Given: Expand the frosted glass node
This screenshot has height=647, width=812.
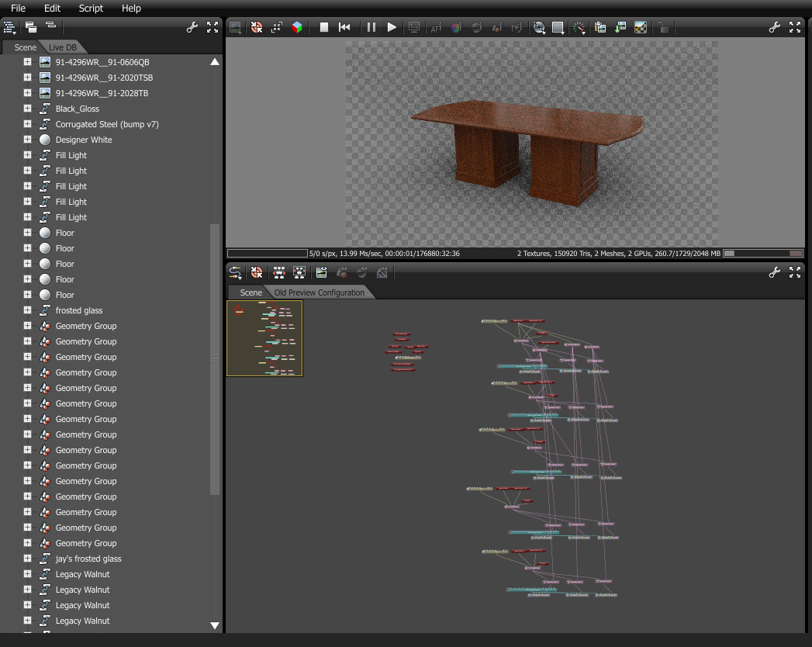Looking at the screenshot, I should point(27,310).
